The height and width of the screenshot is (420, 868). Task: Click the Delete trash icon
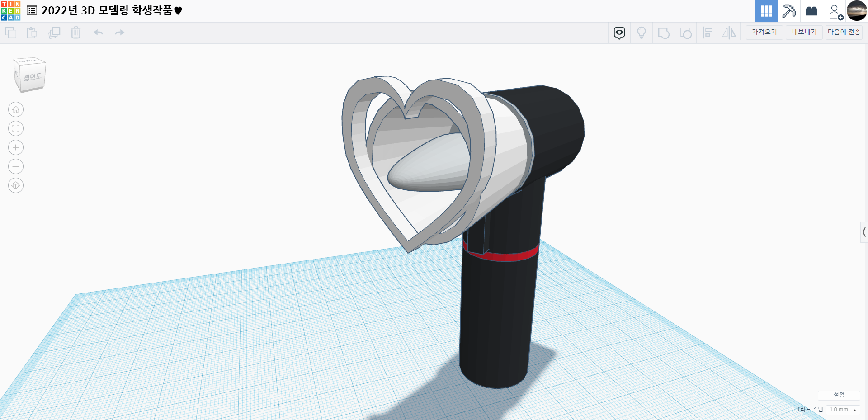coord(76,33)
